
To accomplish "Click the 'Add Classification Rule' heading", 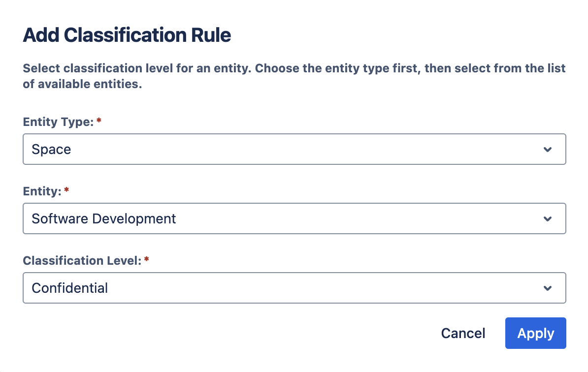I will tap(127, 35).
